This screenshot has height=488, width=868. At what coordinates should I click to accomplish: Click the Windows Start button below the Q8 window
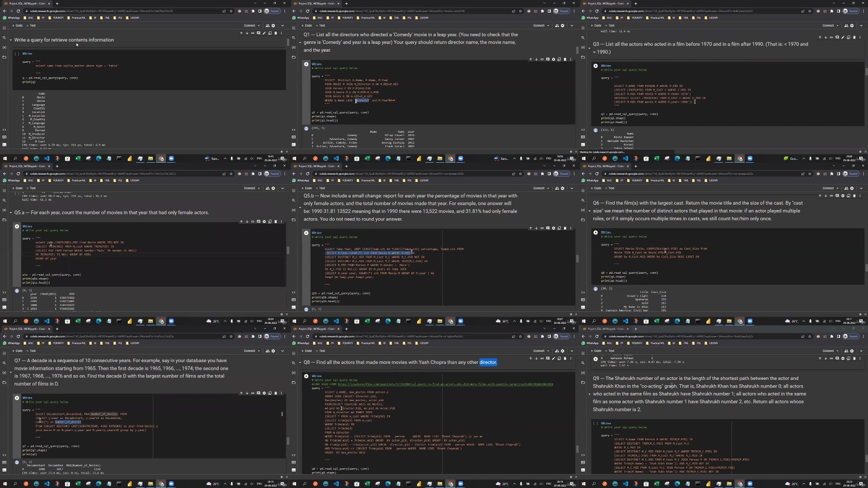click(x=294, y=484)
